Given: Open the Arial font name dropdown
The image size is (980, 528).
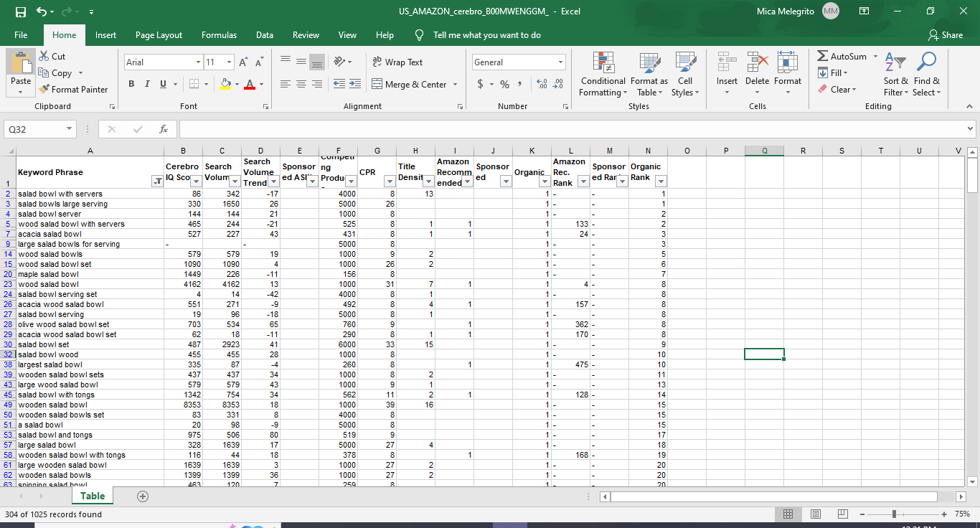Looking at the screenshot, I should coord(198,62).
